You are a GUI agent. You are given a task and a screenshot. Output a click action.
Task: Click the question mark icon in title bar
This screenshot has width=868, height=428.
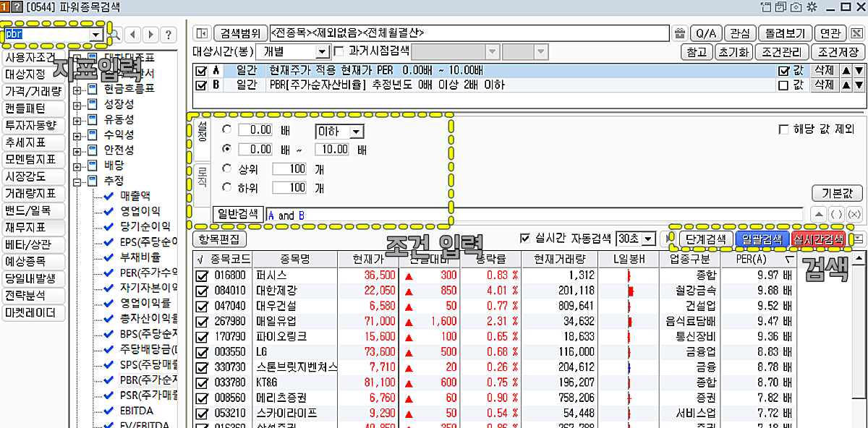pyautogui.click(x=17, y=7)
